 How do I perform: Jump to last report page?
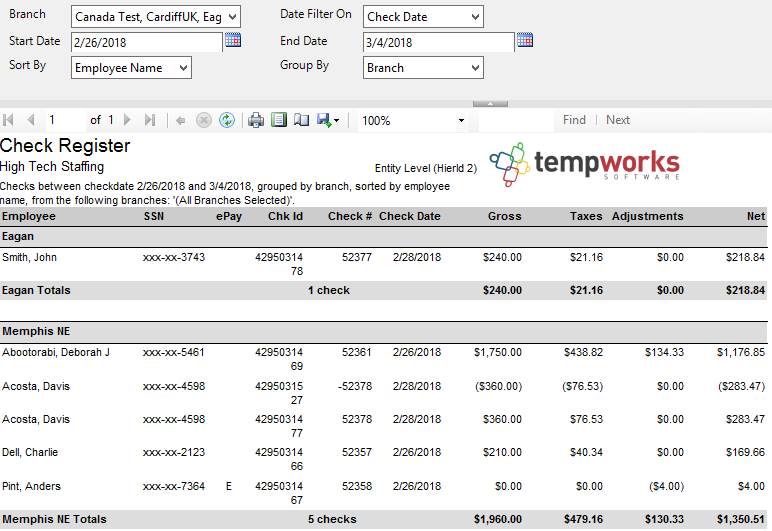150,120
